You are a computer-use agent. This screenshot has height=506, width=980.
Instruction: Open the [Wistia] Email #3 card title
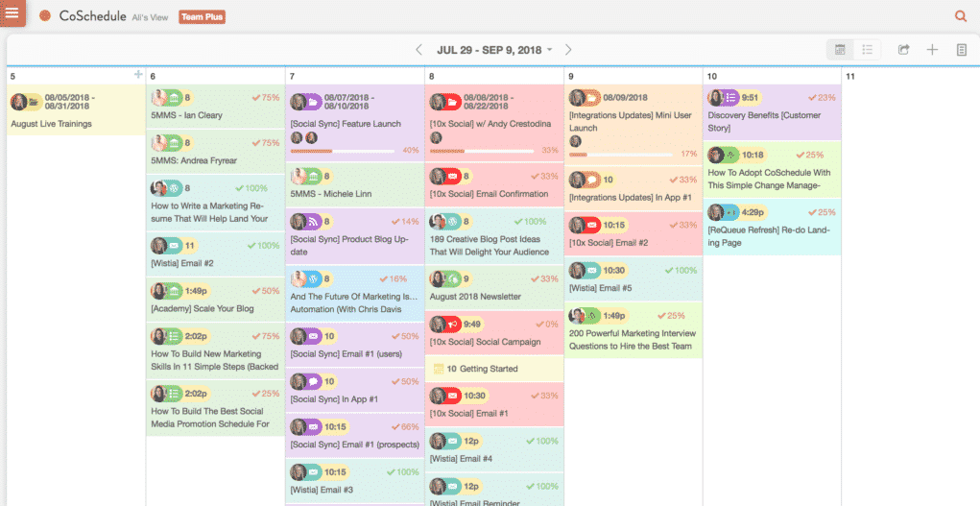pyautogui.click(x=322, y=490)
